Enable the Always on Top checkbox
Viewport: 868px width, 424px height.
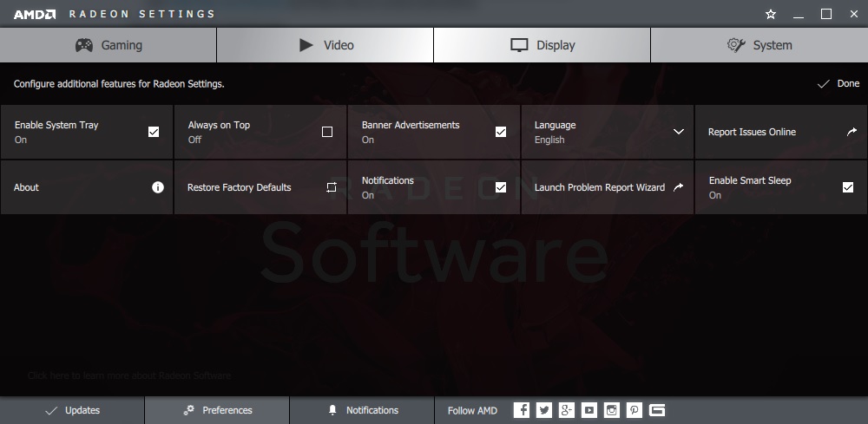point(327,132)
